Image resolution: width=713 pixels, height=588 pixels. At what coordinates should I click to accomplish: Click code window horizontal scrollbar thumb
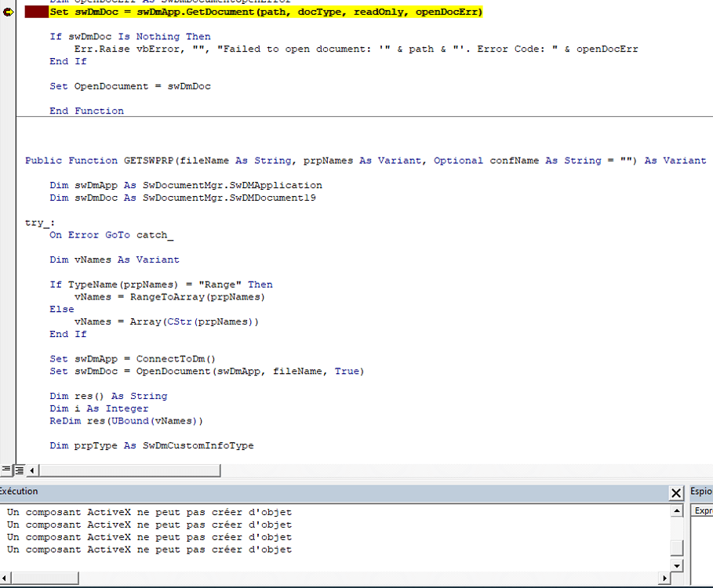pyautogui.click(x=129, y=470)
